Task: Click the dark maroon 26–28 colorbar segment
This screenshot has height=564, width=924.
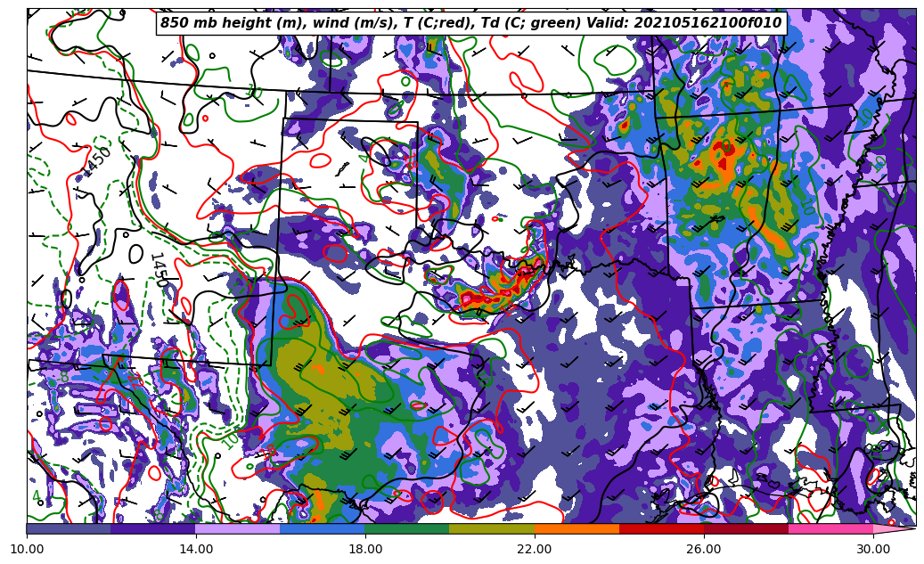Action: 746,528
